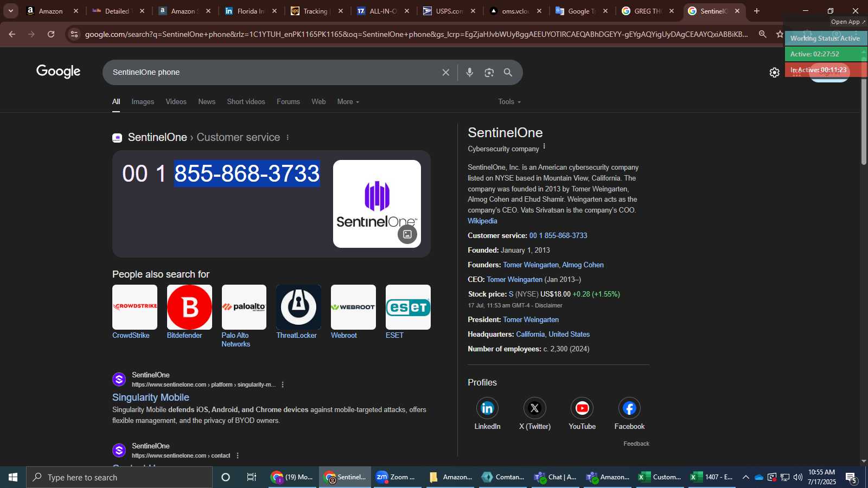Screen dimensions: 868x488
Task: Open the California headquarters link
Action: pos(530,334)
